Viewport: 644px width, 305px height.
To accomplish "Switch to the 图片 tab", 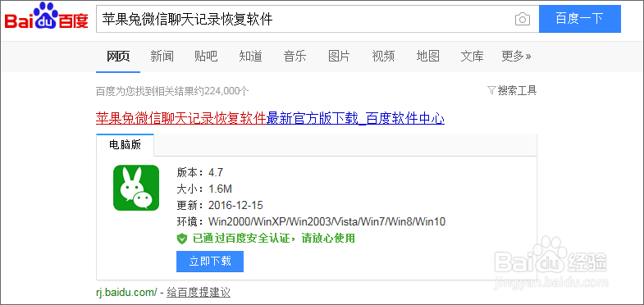I will pos(340,57).
